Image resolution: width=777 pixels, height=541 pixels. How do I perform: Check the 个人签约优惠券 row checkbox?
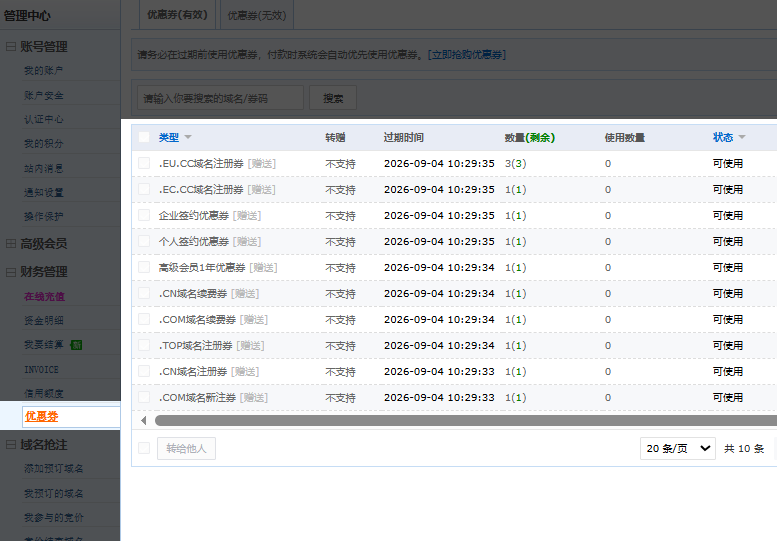click(144, 241)
